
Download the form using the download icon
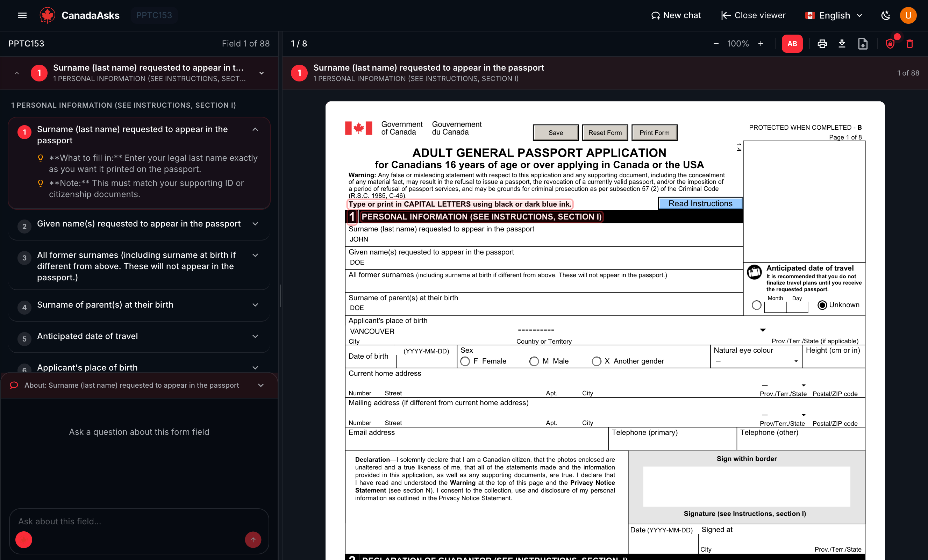point(842,43)
